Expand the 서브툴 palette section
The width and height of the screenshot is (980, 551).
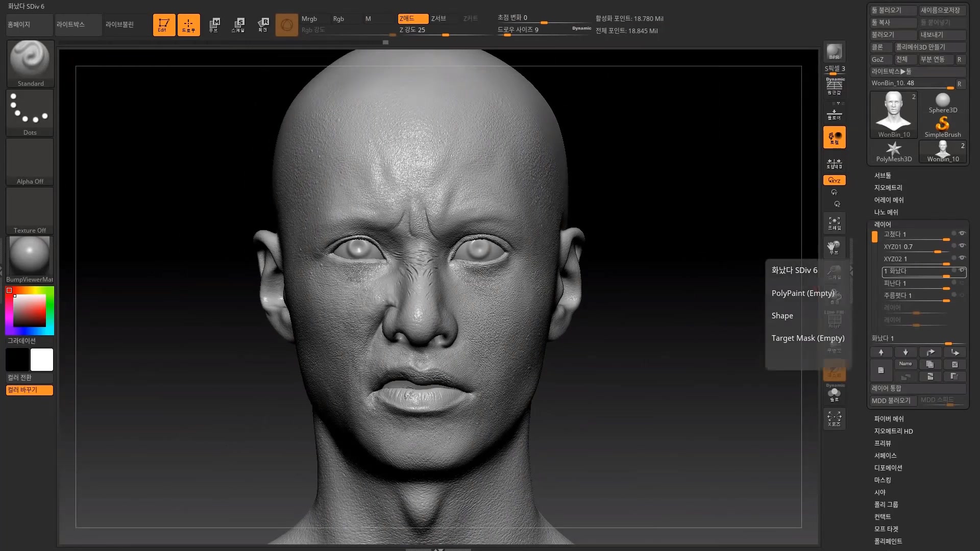tap(883, 176)
